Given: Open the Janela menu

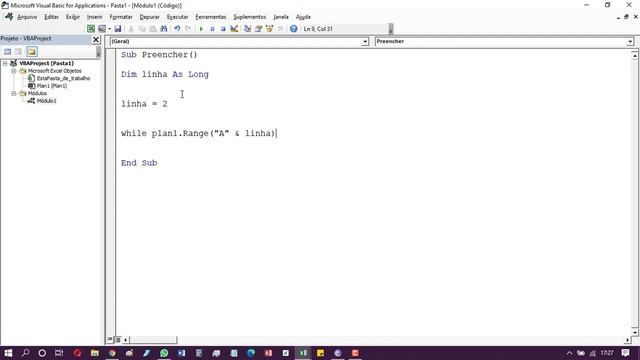Looking at the screenshot, I should click(281, 17).
